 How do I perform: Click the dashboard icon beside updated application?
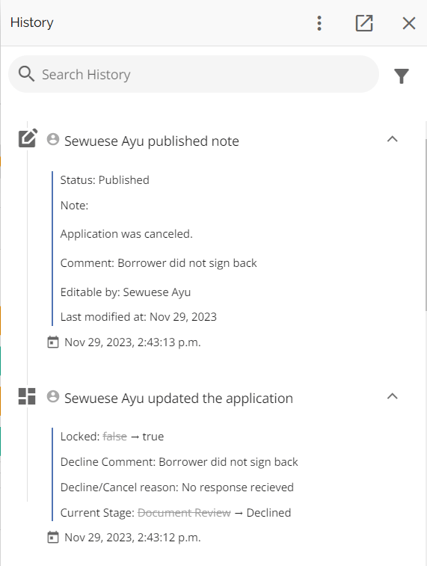tap(27, 396)
